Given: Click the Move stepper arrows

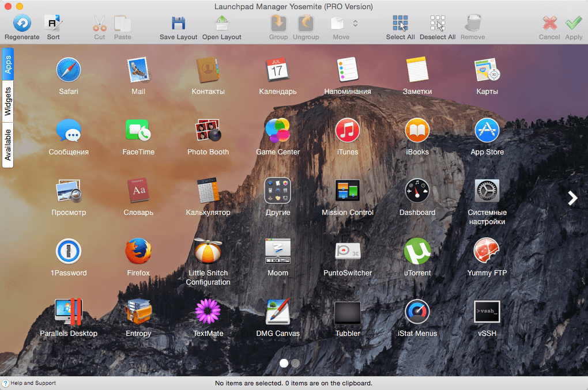Looking at the screenshot, I should click(355, 24).
